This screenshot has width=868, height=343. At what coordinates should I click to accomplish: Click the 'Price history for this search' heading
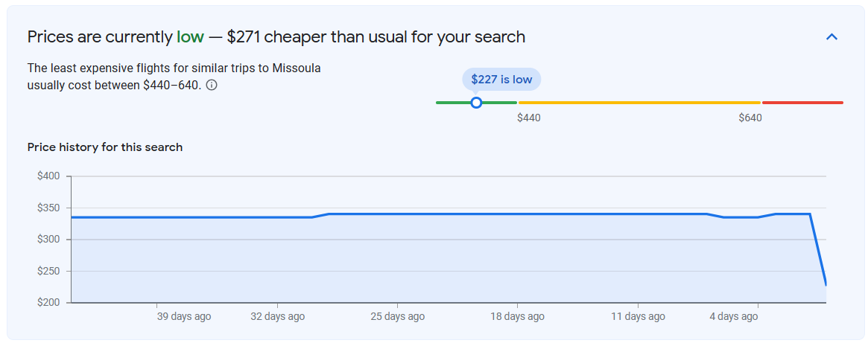pos(104,147)
